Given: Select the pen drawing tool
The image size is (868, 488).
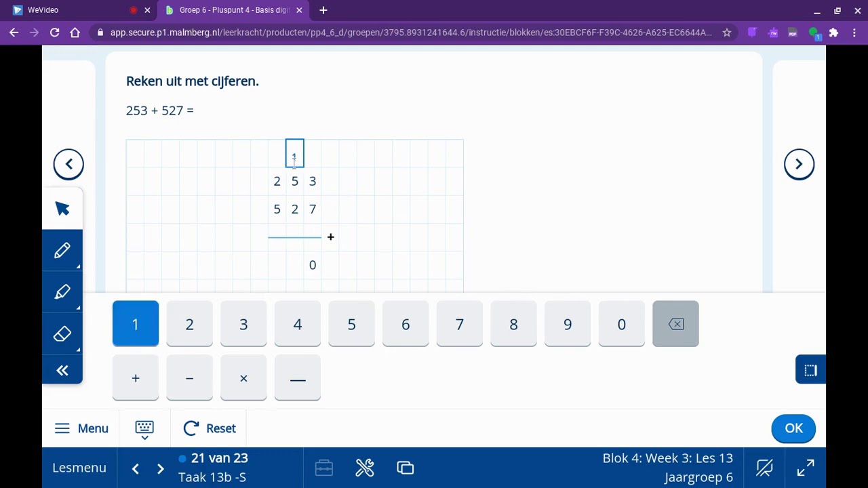Looking at the screenshot, I should point(62,251).
